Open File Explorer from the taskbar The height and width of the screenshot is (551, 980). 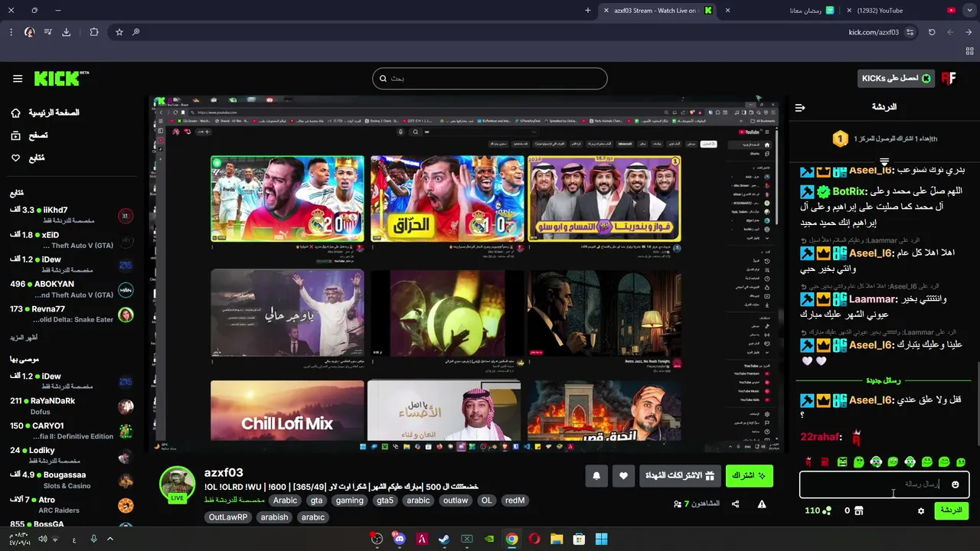[x=557, y=540]
